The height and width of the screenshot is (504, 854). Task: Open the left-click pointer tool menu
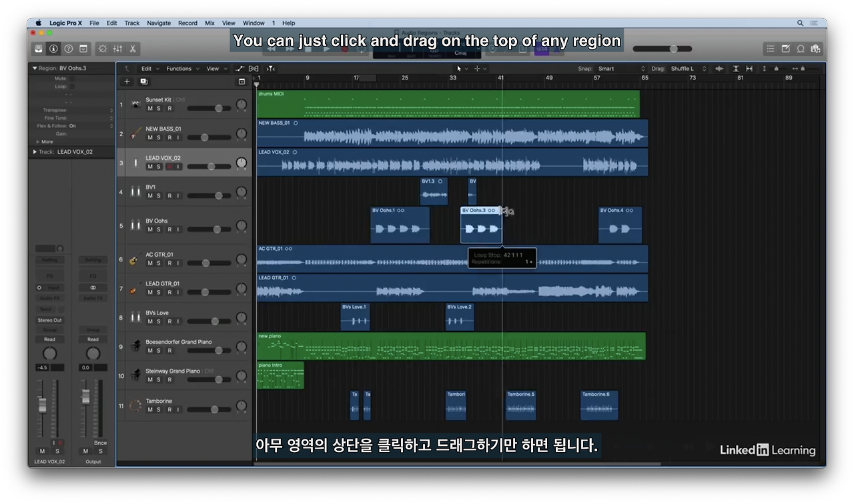pyautogui.click(x=462, y=69)
